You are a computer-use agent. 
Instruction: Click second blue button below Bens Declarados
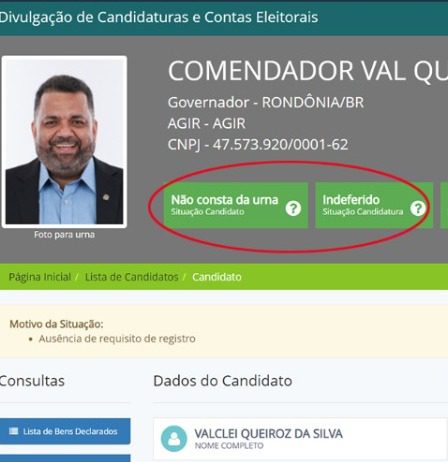coord(65,458)
